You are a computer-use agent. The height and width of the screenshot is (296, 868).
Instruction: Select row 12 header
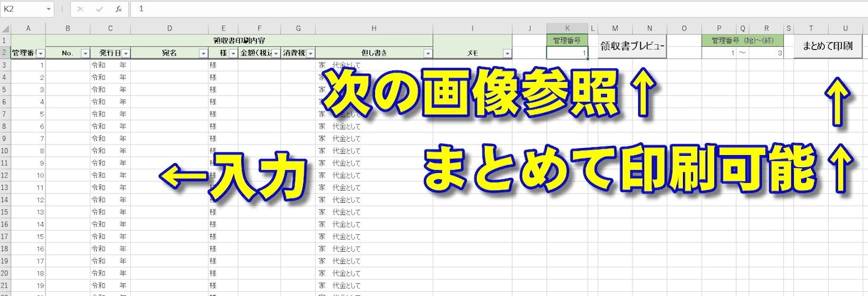5,174
